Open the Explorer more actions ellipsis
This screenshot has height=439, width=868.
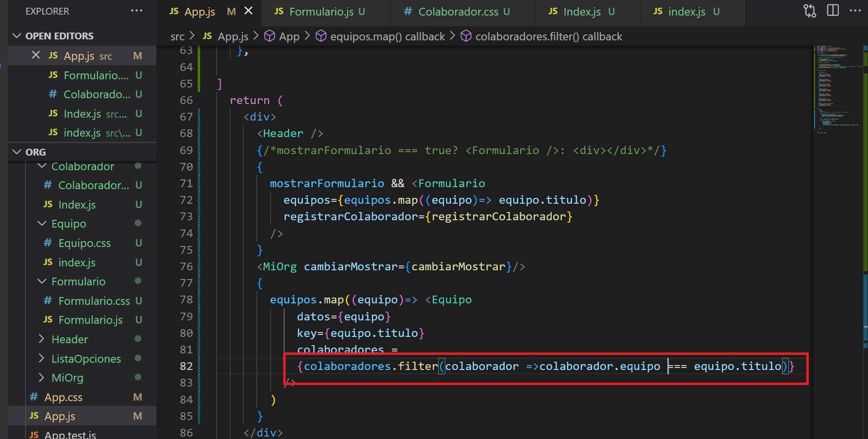pyautogui.click(x=136, y=11)
